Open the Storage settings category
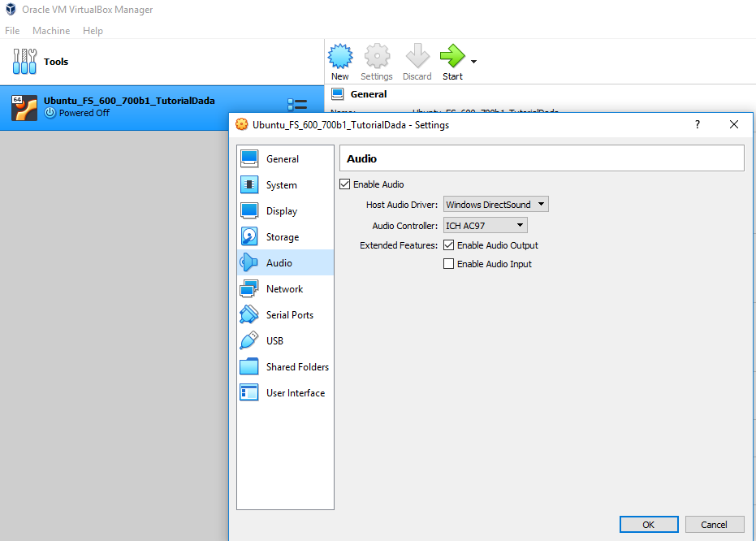 pos(282,237)
